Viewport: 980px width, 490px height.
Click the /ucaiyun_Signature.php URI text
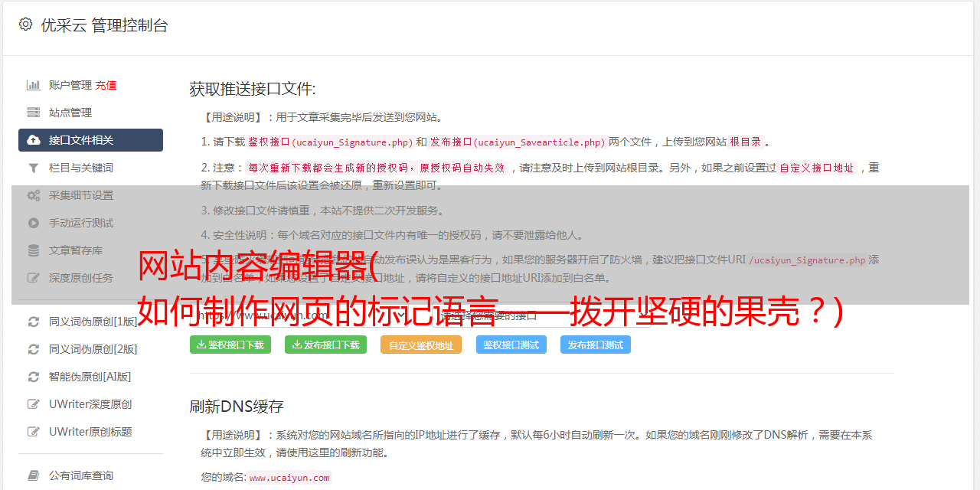[x=808, y=260]
